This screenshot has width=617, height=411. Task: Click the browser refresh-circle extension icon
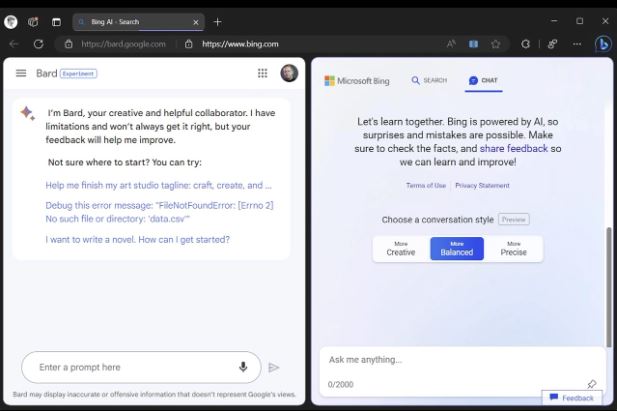pyautogui.click(x=525, y=44)
